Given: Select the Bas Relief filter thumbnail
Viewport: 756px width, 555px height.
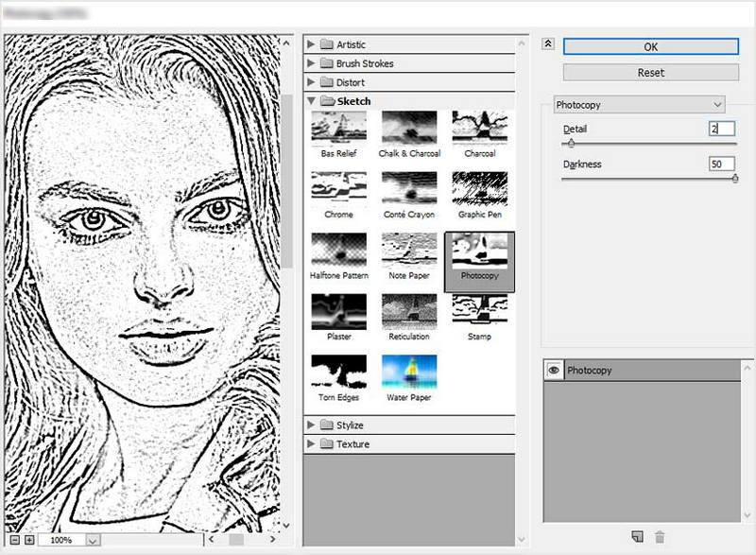Looking at the screenshot, I should click(x=338, y=129).
